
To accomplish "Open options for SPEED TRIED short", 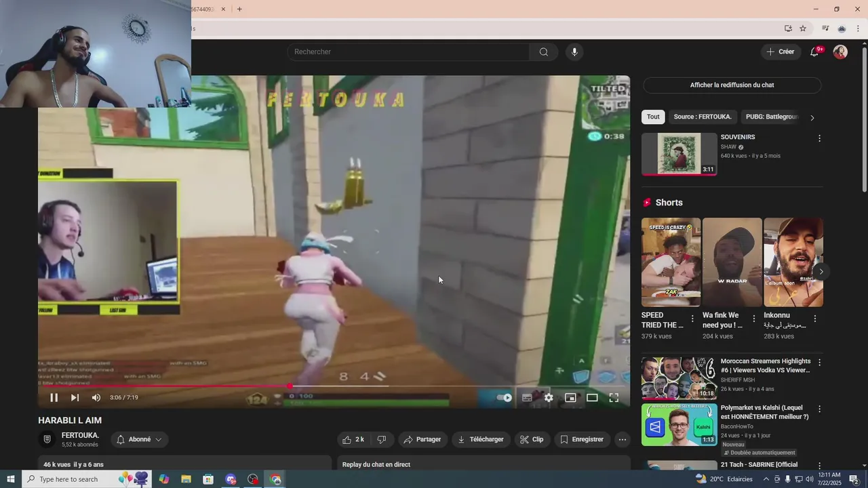I will (692, 319).
